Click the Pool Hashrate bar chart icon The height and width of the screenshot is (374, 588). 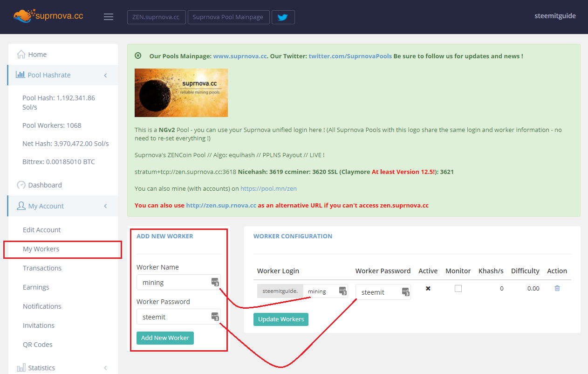pyautogui.click(x=21, y=75)
